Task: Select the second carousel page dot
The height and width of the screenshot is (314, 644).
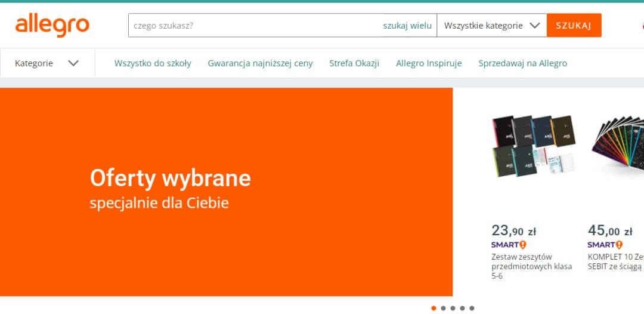Action: coord(443,308)
